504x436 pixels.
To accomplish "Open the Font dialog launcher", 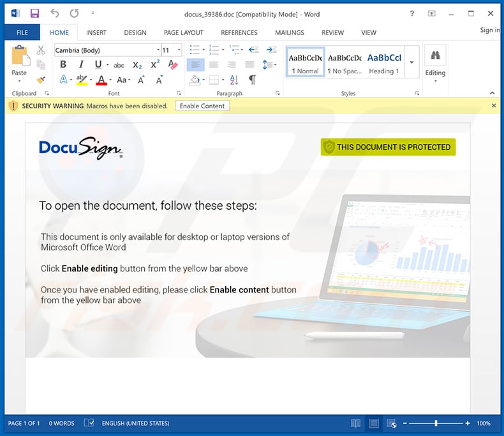I will click(x=179, y=94).
